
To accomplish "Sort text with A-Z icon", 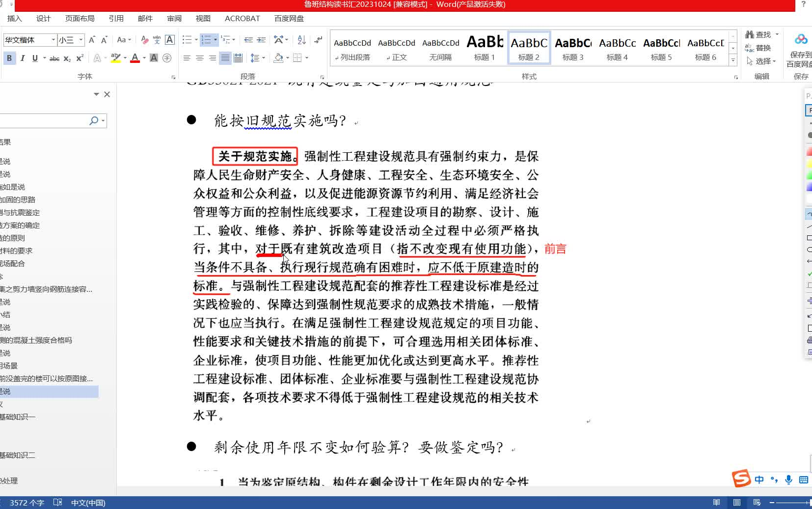I will click(301, 40).
